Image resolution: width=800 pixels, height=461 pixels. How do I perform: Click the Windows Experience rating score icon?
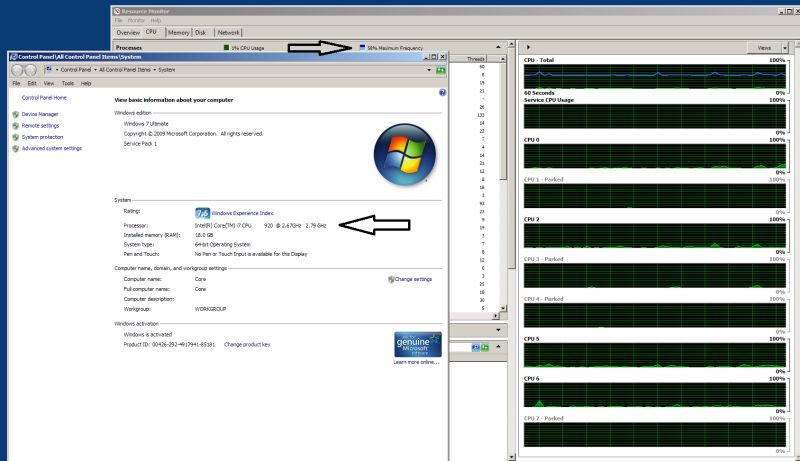coord(203,213)
